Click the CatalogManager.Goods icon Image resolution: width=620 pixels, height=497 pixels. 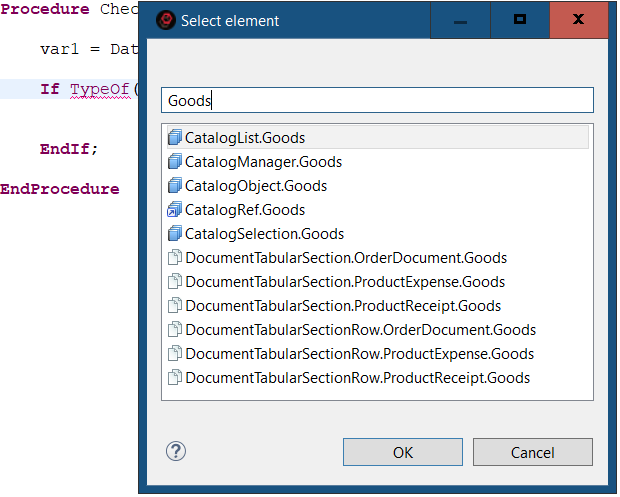click(175, 162)
